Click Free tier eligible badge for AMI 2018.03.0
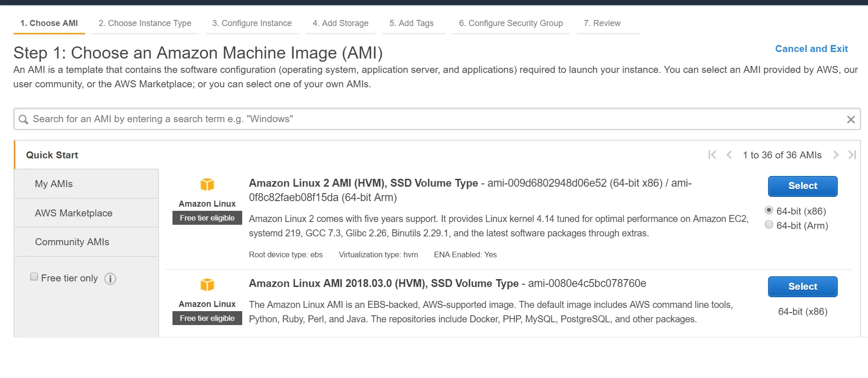The image size is (868, 378). [x=207, y=318]
